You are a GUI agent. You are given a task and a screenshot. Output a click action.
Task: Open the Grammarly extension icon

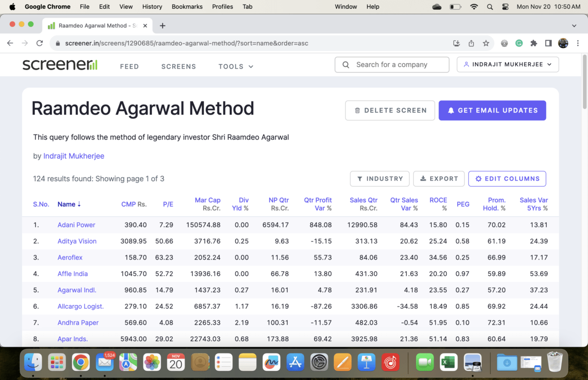tap(519, 43)
